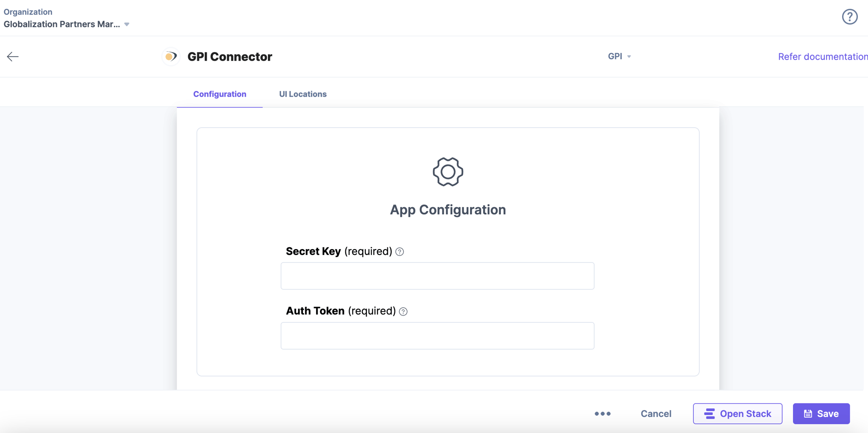Switch to the UI Locations tab

click(303, 94)
